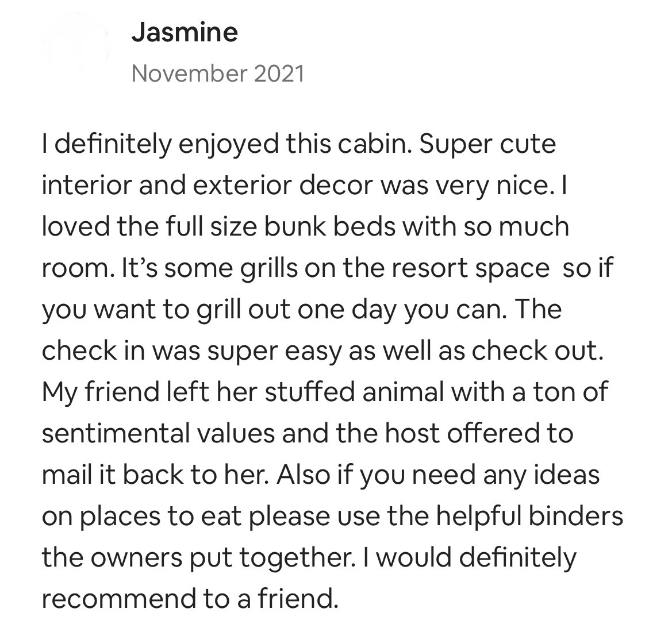
Task: Click "the owners put together" text
Action: click(x=196, y=557)
